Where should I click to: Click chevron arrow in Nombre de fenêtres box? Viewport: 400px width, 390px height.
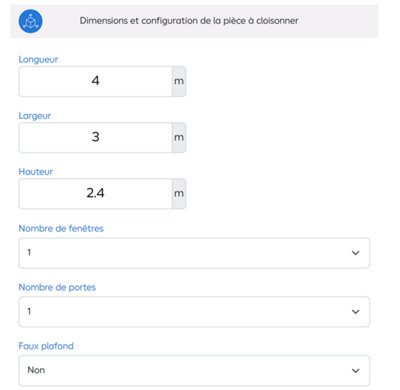356,253
